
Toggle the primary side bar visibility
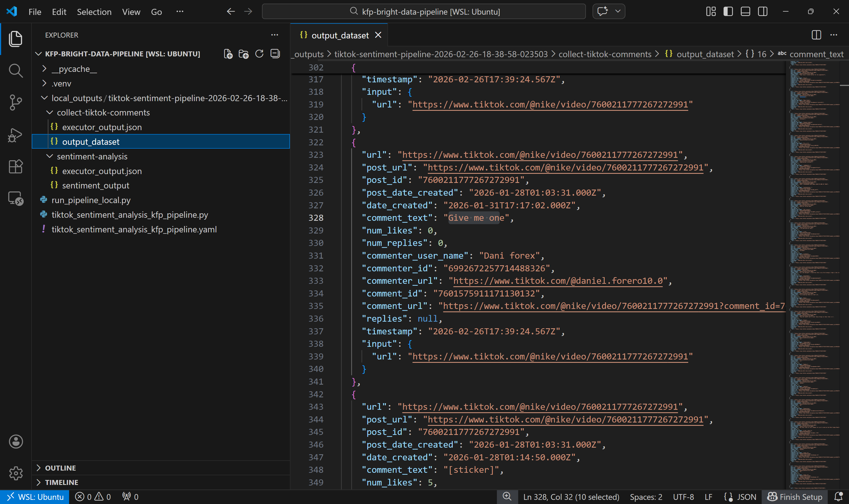(x=728, y=12)
